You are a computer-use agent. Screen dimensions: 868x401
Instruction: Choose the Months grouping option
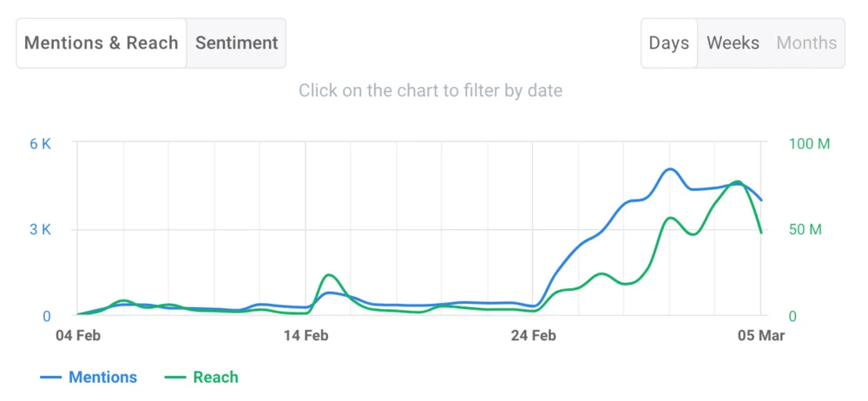[806, 43]
